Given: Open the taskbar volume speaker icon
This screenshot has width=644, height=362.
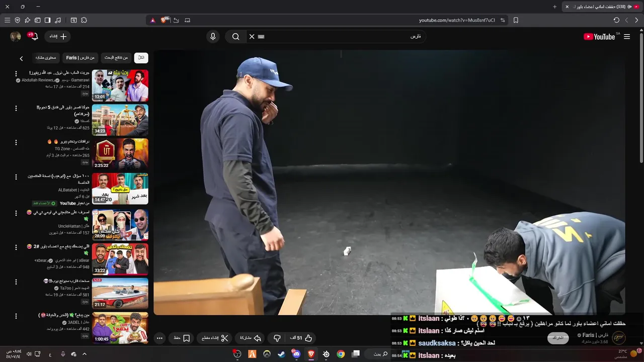Looking at the screenshot, I should 29,354.
